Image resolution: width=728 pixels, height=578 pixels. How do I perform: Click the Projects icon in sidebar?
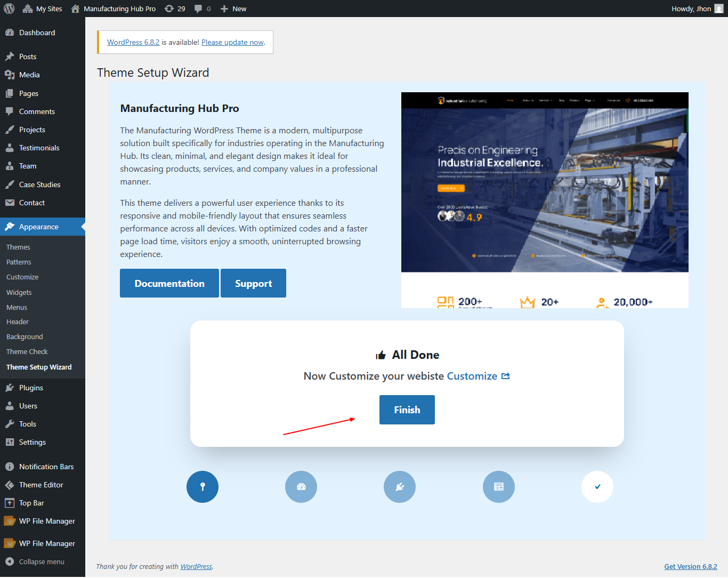click(10, 130)
